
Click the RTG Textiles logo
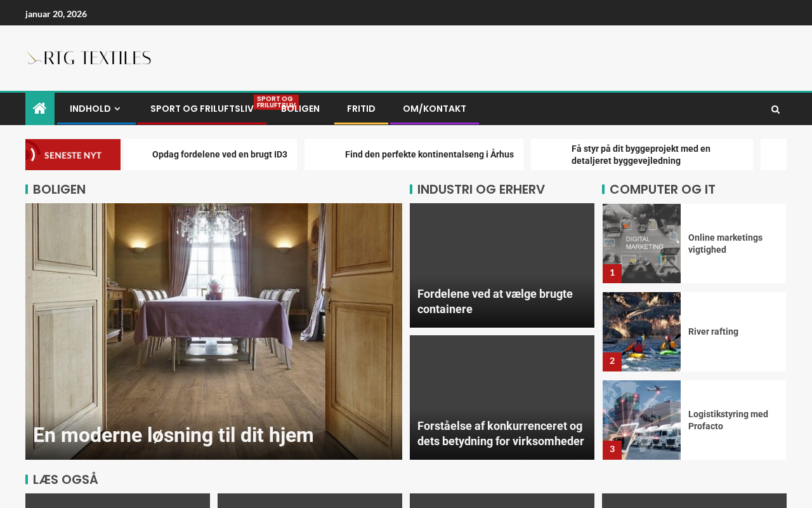pos(89,58)
